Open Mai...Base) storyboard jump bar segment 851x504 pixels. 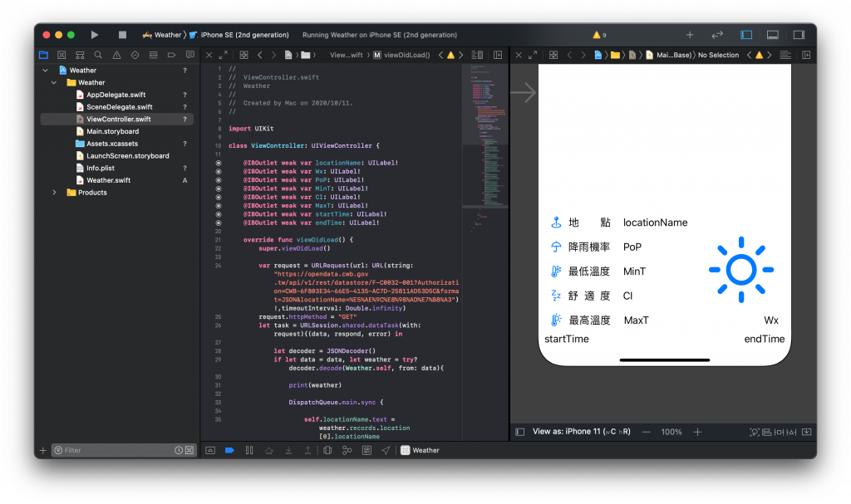point(669,55)
